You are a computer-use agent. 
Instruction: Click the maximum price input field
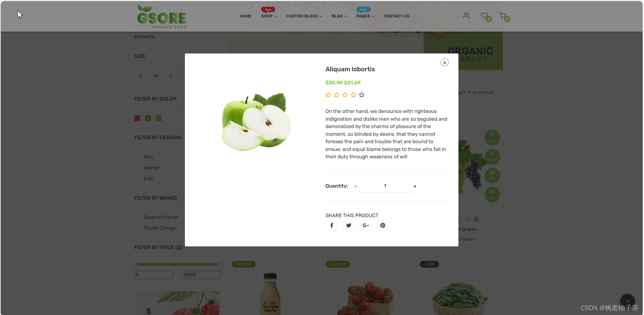click(x=201, y=275)
